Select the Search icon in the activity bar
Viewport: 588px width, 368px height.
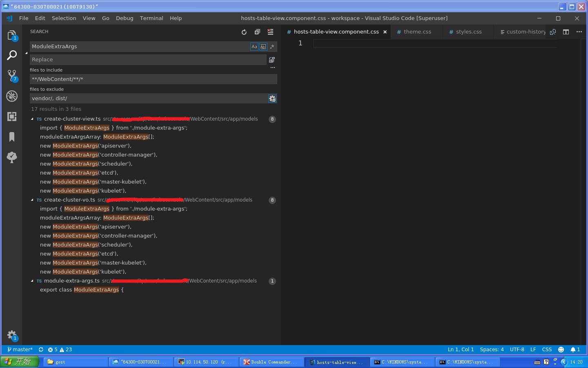click(x=12, y=55)
